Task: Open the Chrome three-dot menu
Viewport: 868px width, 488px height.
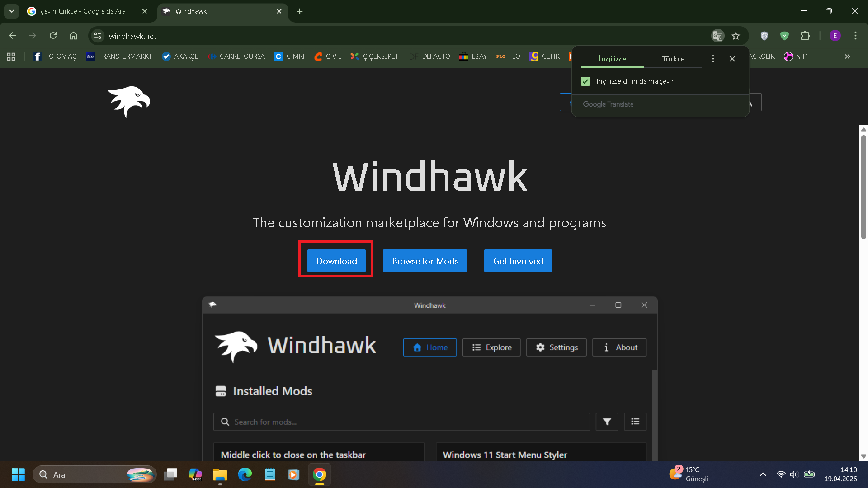Action: pyautogui.click(x=855, y=36)
